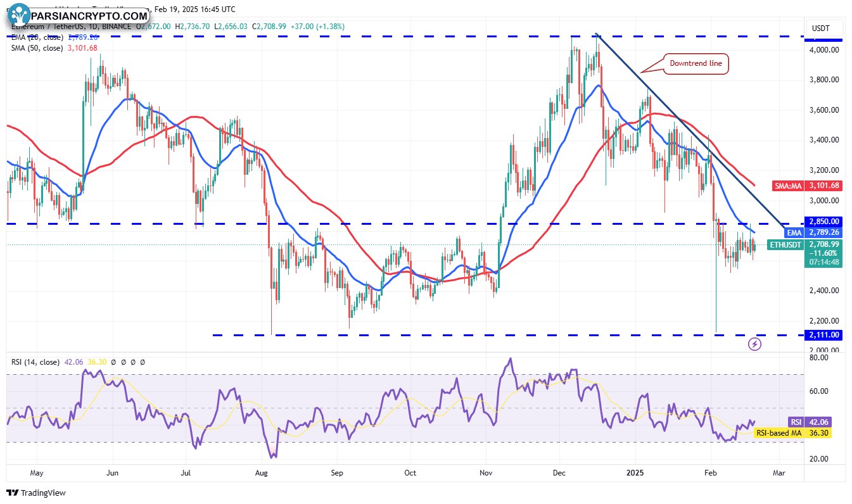This screenshot has width=852, height=504.
Task: Click the purple lightning event icon
Action: [x=755, y=344]
